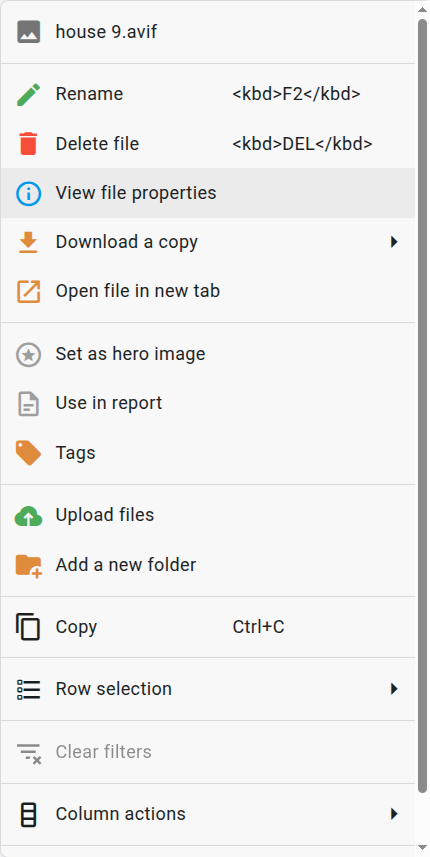Click the folder-plus icon for new folder
The height and width of the screenshot is (857, 430).
[x=28, y=565]
